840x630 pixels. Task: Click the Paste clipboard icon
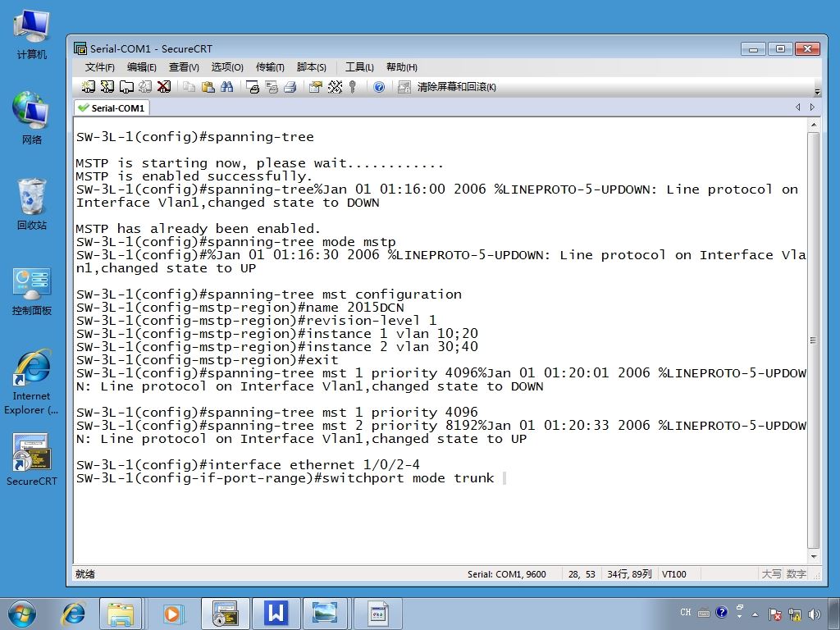click(208, 87)
